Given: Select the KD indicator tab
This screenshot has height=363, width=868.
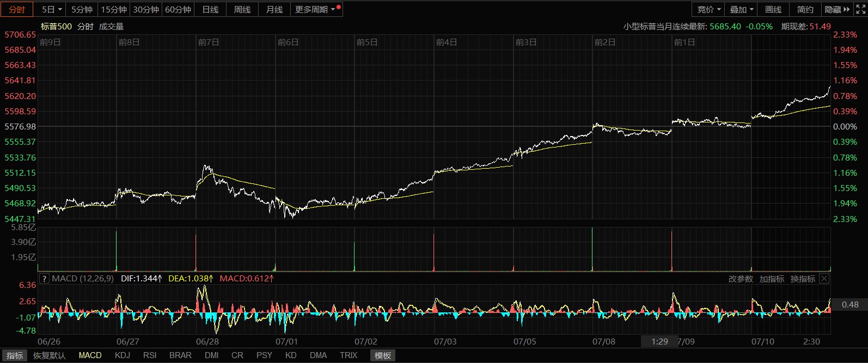Looking at the screenshot, I should point(291,355).
